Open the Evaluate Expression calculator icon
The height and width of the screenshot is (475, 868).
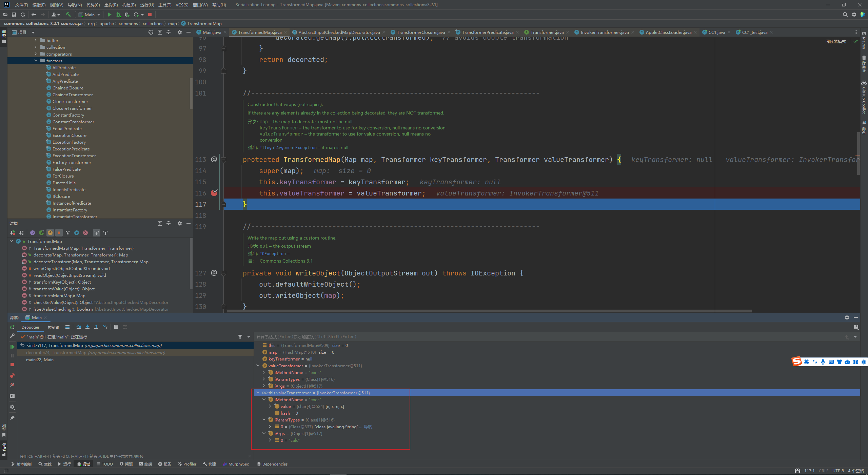click(x=116, y=327)
